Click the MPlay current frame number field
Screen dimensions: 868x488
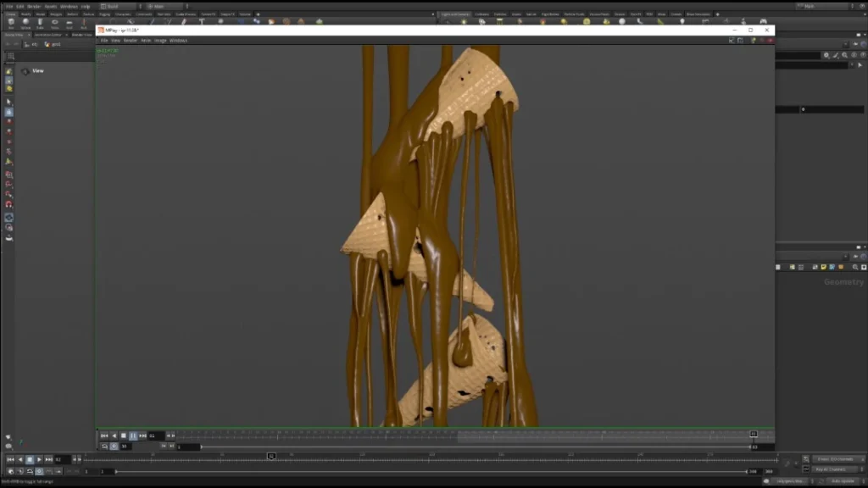(x=156, y=436)
